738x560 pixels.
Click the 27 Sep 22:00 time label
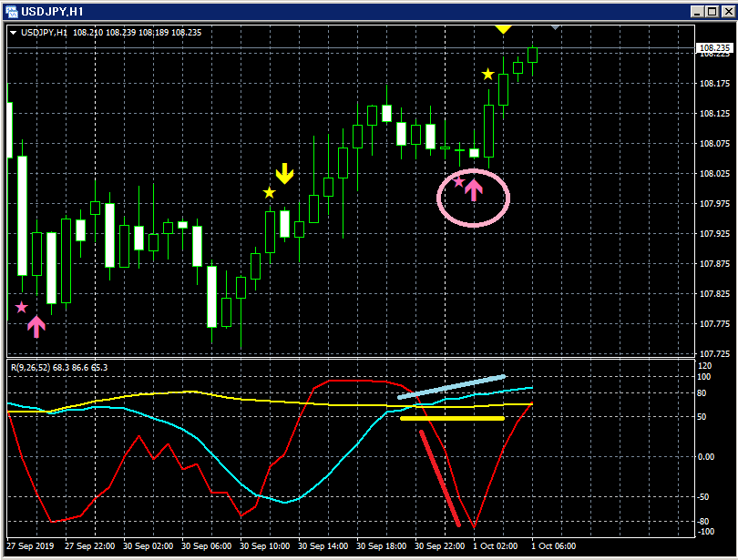tap(90, 546)
